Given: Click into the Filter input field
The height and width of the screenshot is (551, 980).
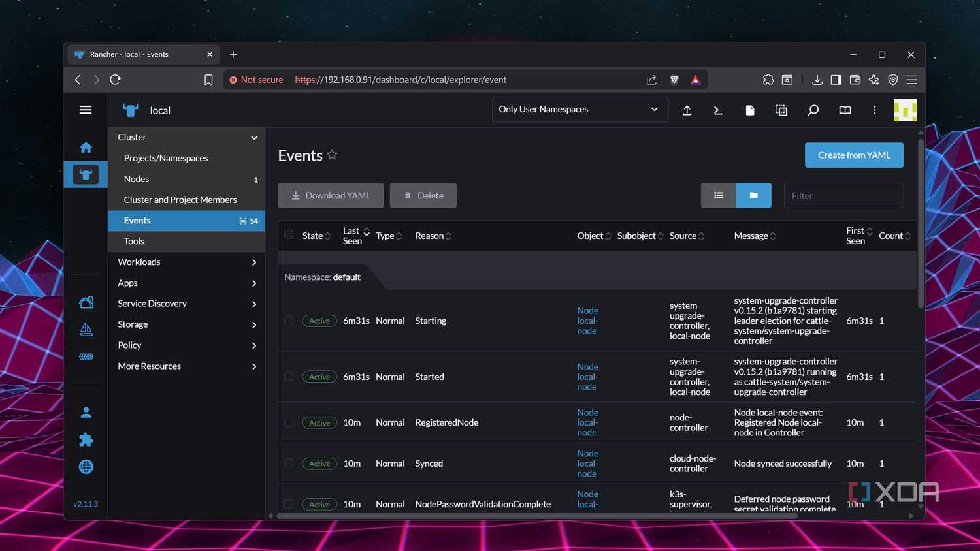Looking at the screenshot, I should click(843, 196).
